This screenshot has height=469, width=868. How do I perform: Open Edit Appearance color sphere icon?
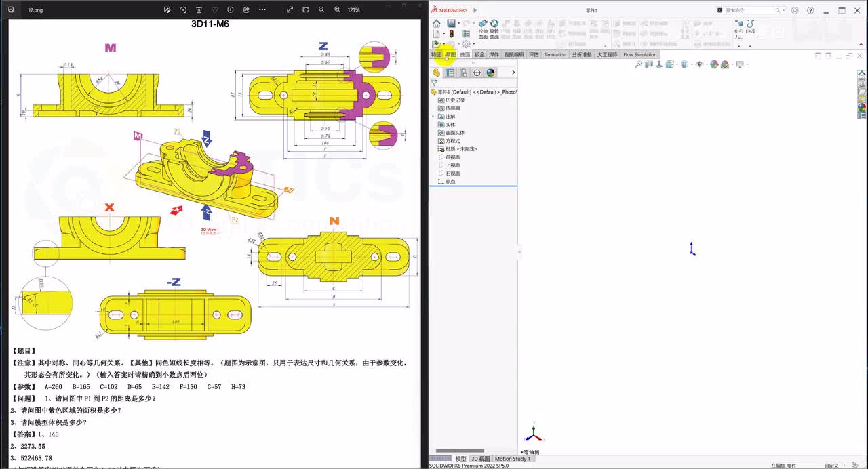point(714,64)
